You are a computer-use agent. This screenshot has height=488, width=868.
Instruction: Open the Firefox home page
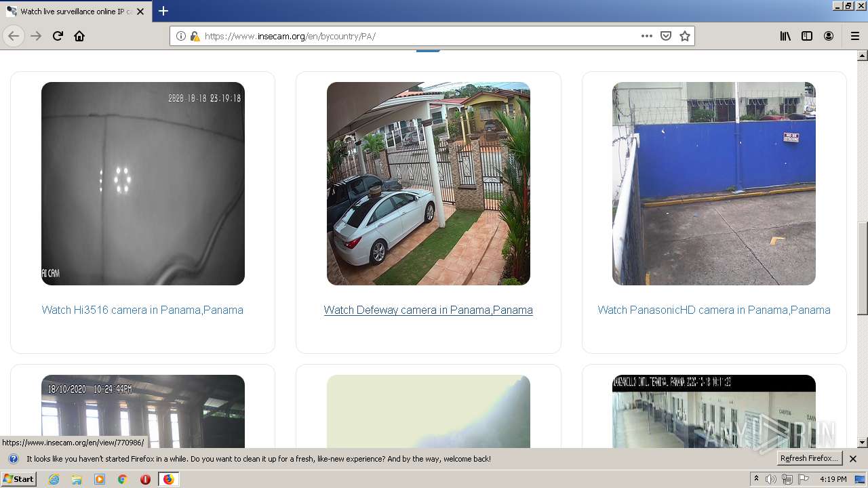[79, 36]
